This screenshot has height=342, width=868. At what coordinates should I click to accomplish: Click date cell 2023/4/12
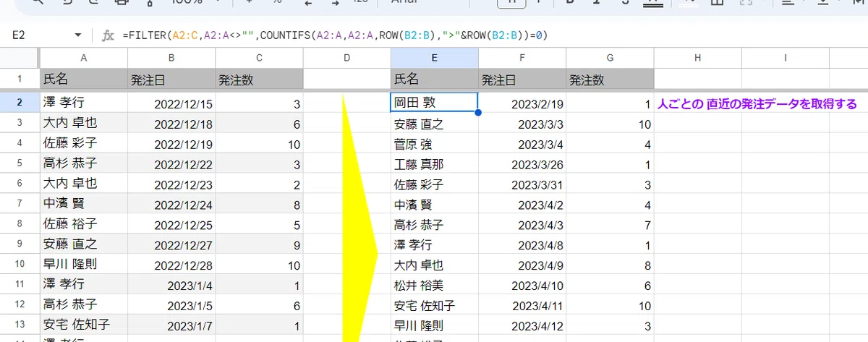click(x=522, y=324)
